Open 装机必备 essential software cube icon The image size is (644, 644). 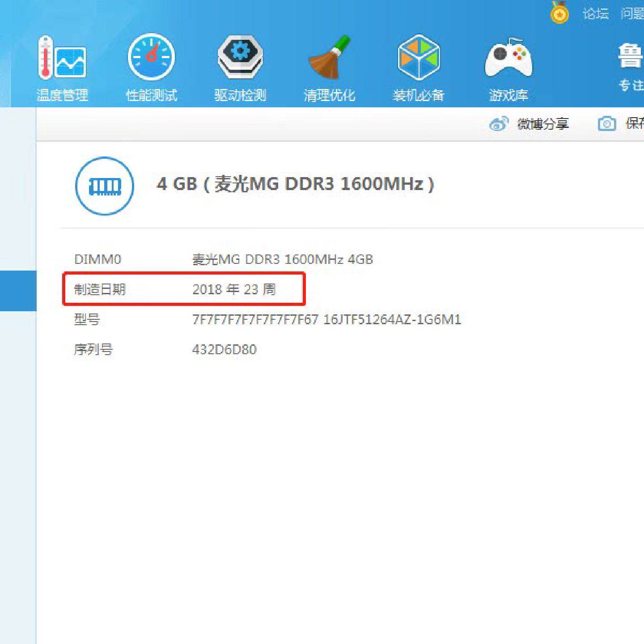click(419, 57)
